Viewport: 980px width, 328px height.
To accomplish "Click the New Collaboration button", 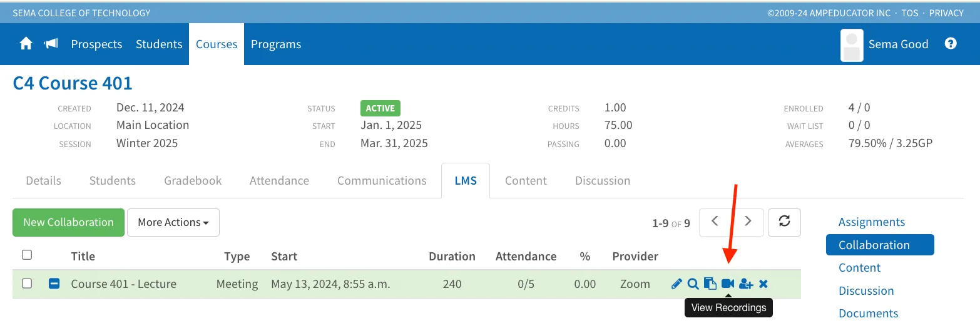I will [x=69, y=222].
